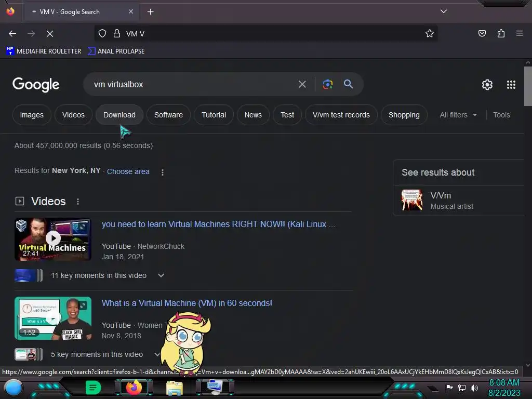Clear the Google search box text

pos(302,84)
